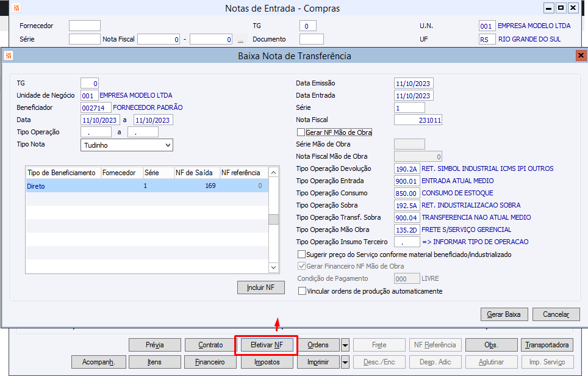The height and width of the screenshot is (376, 588).
Task: Open the dropdown arrow next to the Imprimir button
Action: [345, 362]
